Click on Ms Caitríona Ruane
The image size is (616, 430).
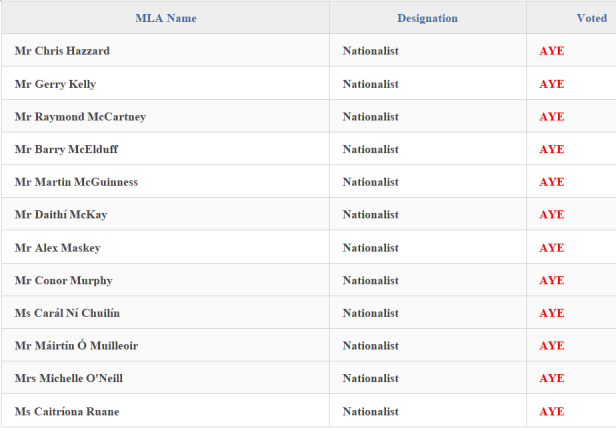pyautogui.click(x=66, y=411)
